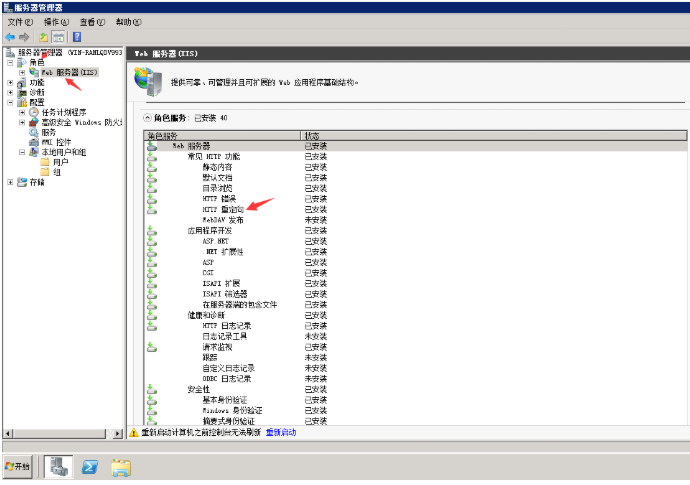690x485 pixels.
Task: Click the WMI 控件 icon in tree
Action: click(34, 142)
